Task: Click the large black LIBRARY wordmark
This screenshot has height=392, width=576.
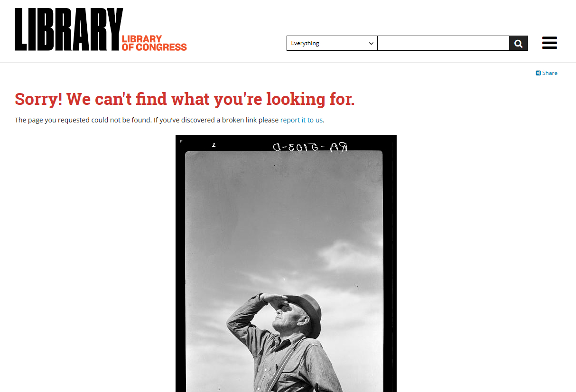Action: point(69,29)
